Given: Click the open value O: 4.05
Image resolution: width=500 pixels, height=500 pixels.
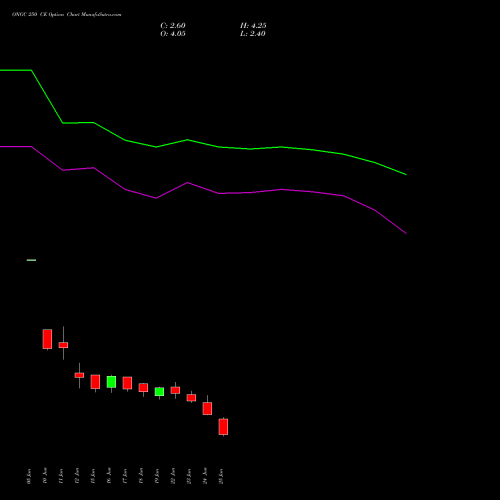Looking at the screenshot, I should click(173, 34).
